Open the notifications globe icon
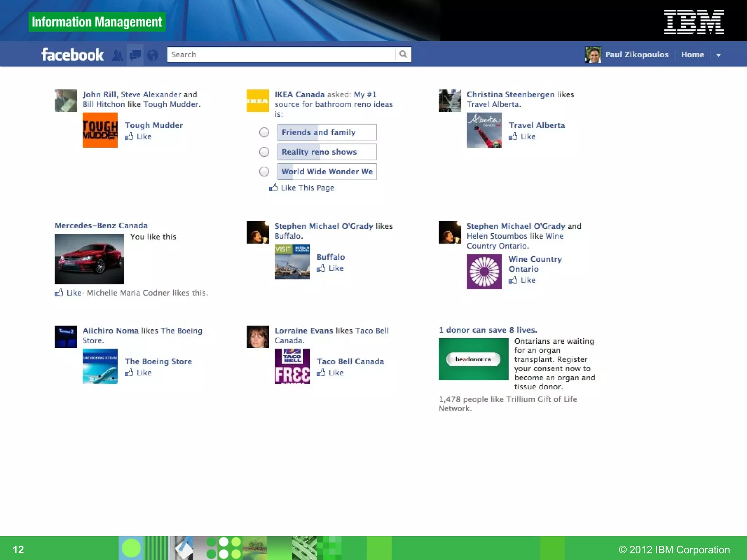The image size is (747, 560). point(153,55)
